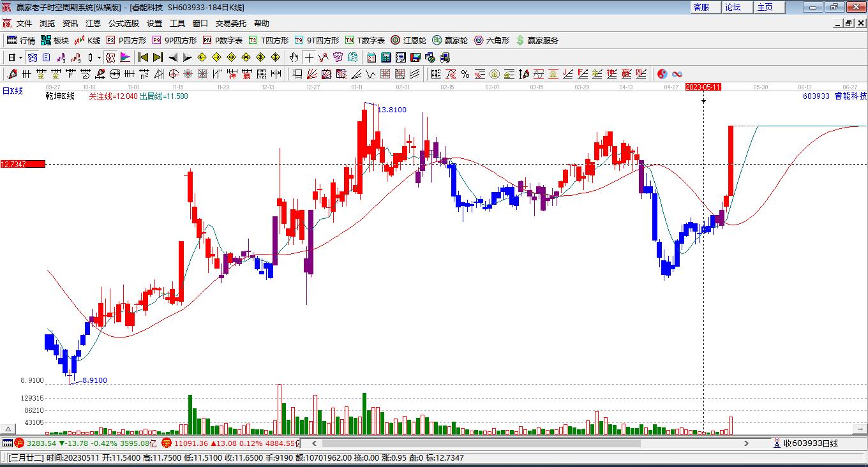Click the 12.7347 price axis marker
Screen dimensions: 868x467
click(x=22, y=165)
